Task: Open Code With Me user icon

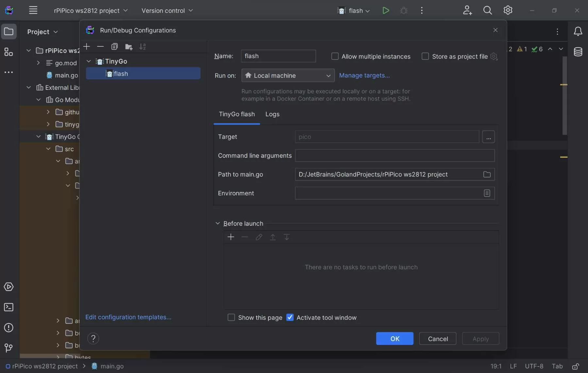Action: [467, 10]
